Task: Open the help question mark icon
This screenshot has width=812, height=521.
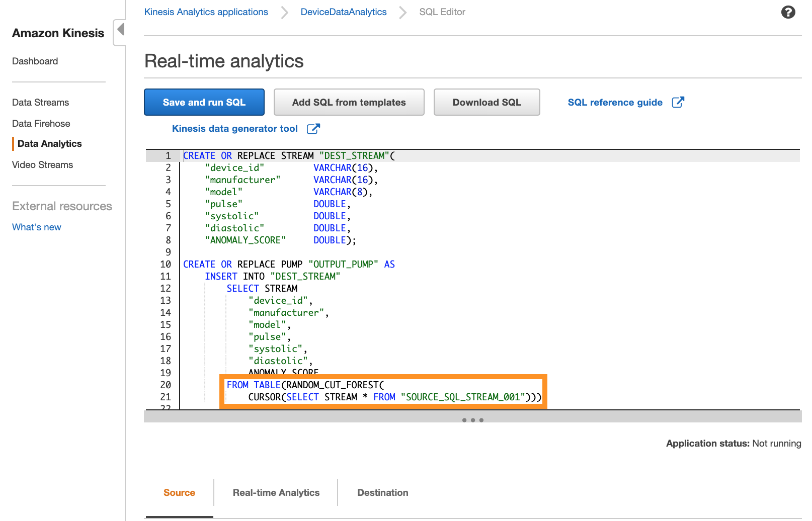Action: 788,12
